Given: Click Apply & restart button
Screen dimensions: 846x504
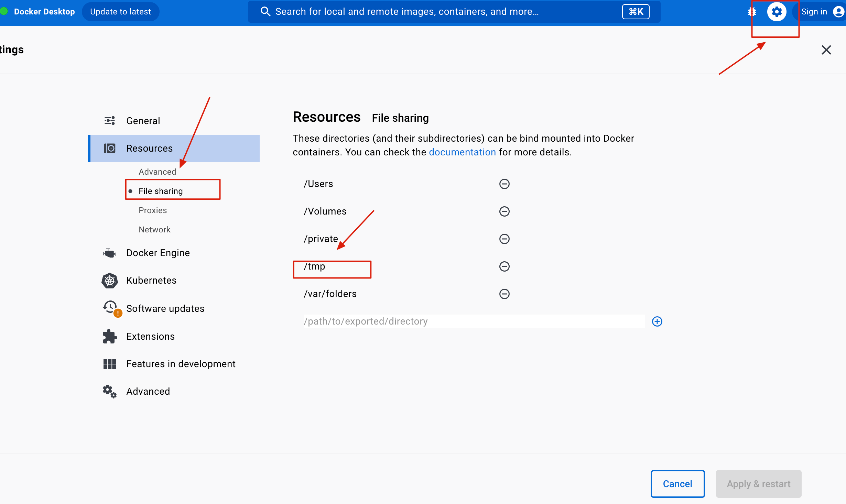Looking at the screenshot, I should click(759, 484).
